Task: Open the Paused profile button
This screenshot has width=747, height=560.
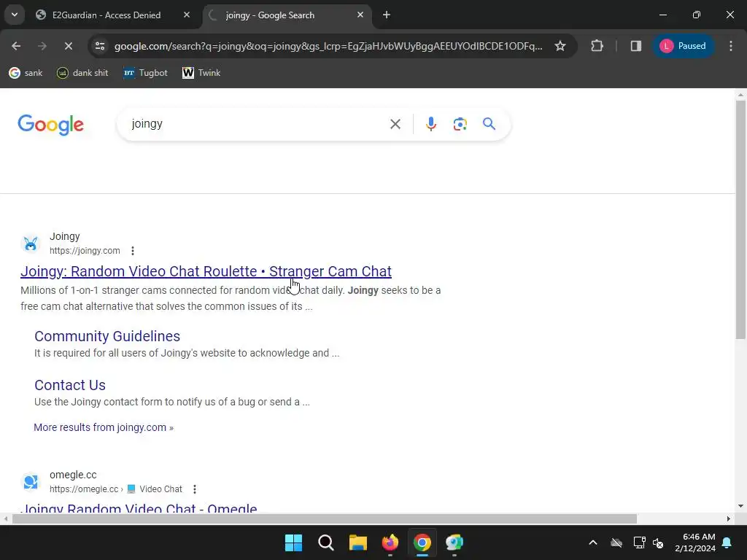Action: point(683,46)
